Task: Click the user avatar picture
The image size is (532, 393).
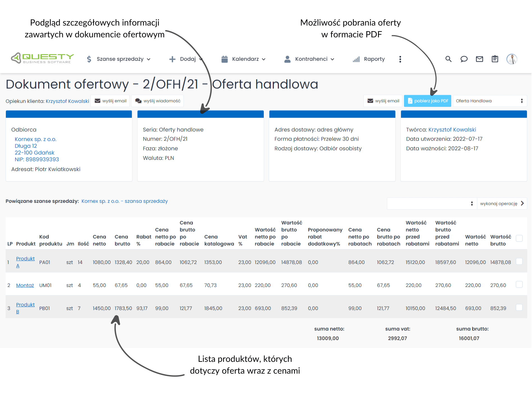Action: [512, 59]
